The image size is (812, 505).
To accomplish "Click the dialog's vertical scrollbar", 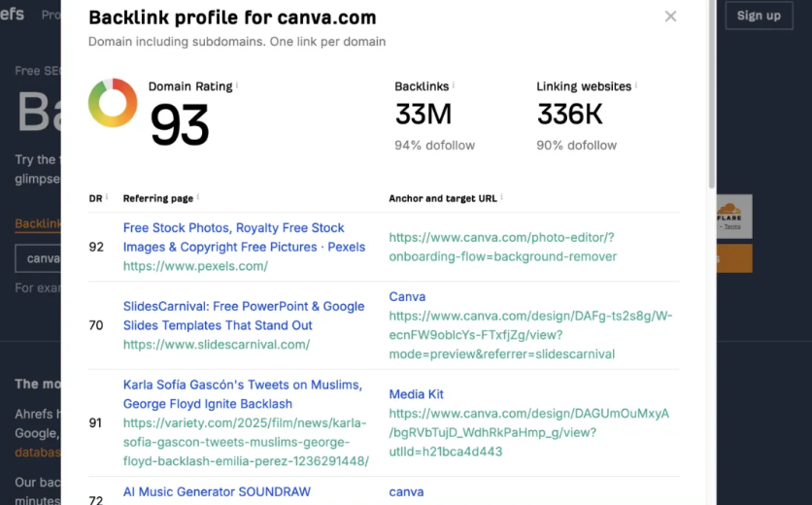I will coord(711,97).
